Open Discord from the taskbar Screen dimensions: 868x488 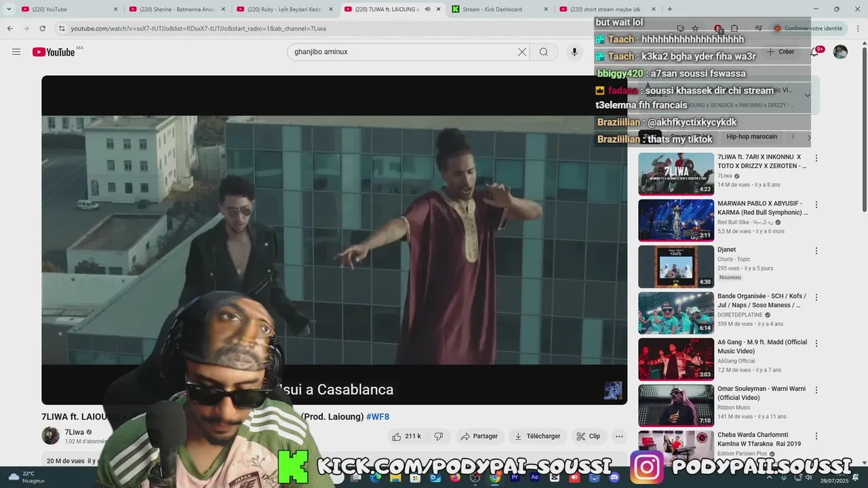tap(614, 478)
